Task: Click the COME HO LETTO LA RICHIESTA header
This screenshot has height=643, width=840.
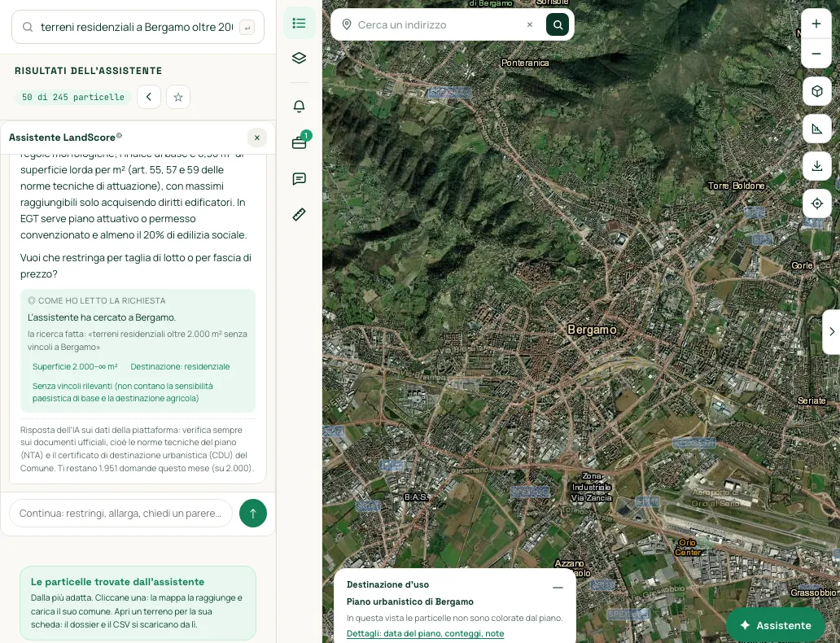Action: (x=96, y=300)
